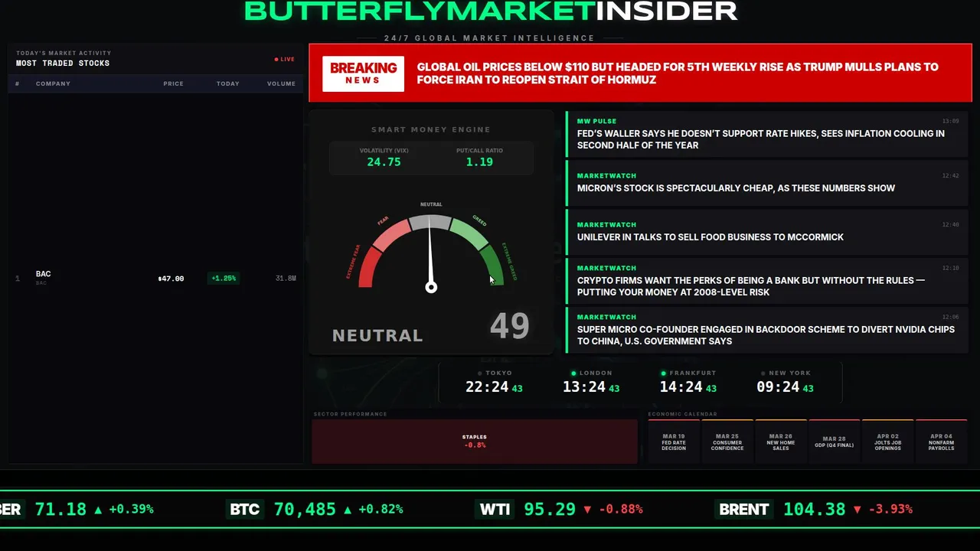Viewport: 980px width, 551px height.
Task: Click London's green market-open dot
Action: click(574, 373)
